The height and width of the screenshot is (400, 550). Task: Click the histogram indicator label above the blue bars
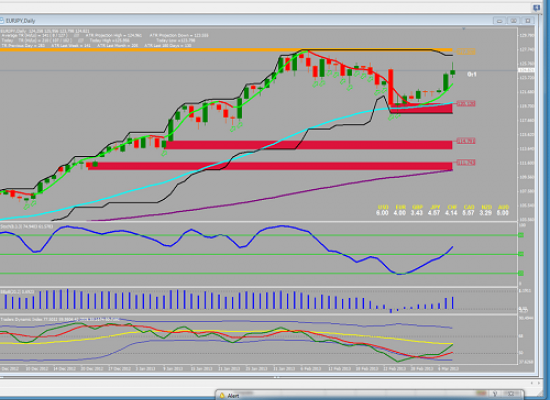[17, 292]
